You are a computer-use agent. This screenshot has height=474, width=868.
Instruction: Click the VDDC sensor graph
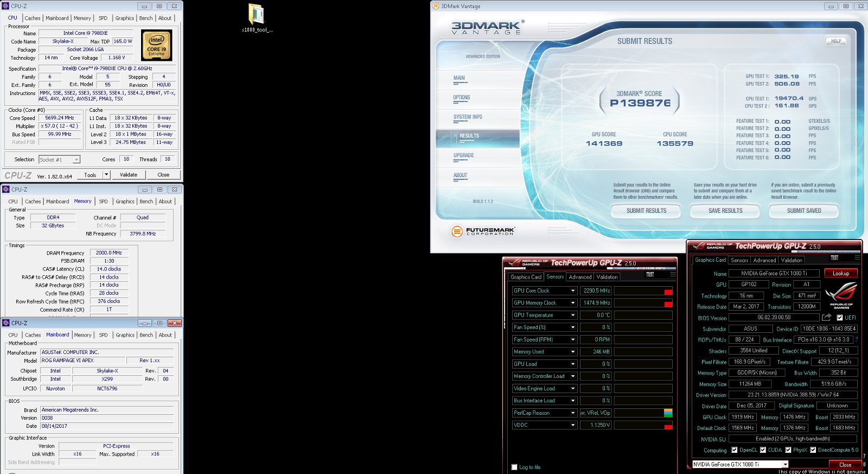(643, 425)
